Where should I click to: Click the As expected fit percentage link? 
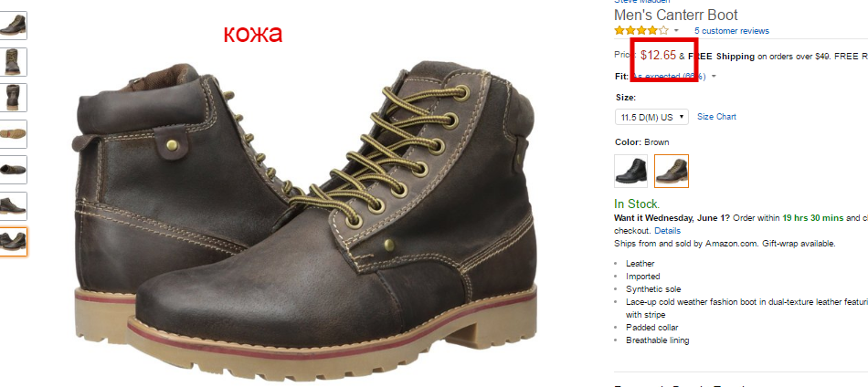point(669,77)
